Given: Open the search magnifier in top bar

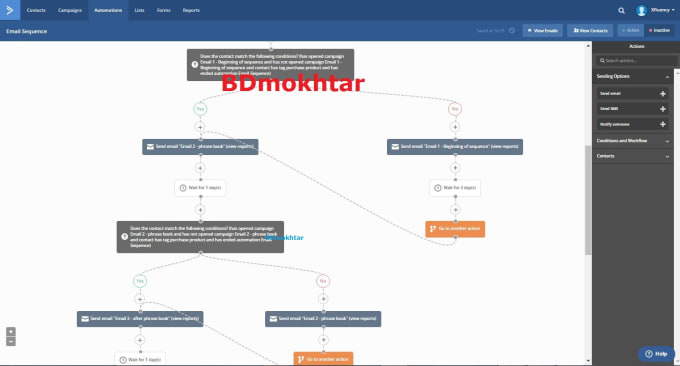Looking at the screenshot, I should pyautogui.click(x=621, y=10).
